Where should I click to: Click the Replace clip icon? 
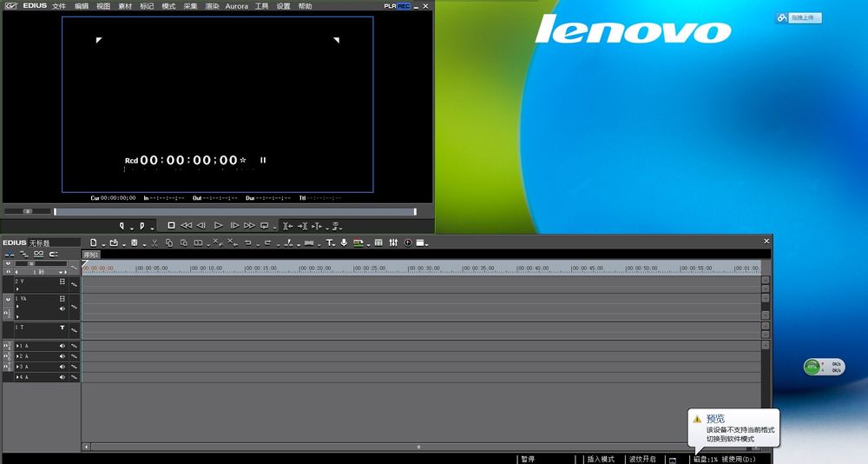tap(198, 242)
